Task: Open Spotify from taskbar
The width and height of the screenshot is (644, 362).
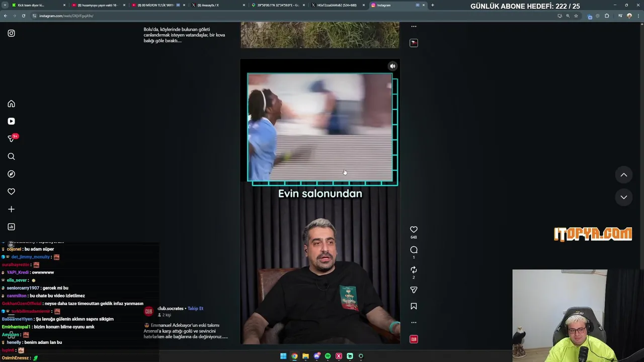Action: pos(328,356)
